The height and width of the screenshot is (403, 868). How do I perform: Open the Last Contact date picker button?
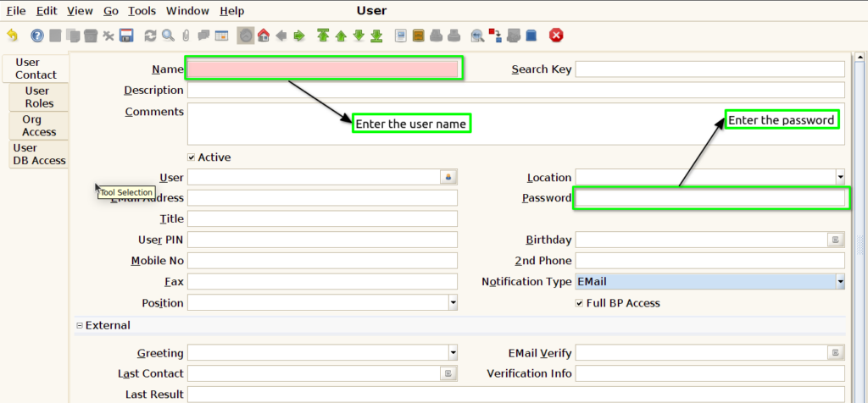448,373
